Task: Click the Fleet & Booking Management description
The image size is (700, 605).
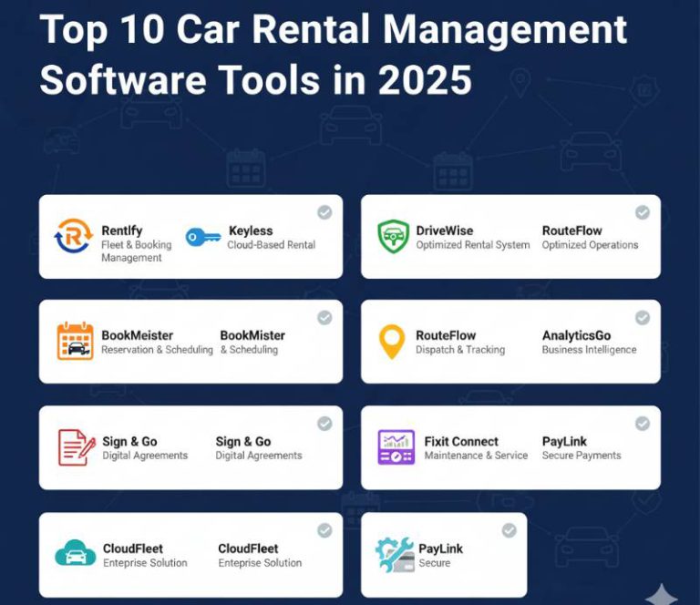Action: tap(136, 251)
